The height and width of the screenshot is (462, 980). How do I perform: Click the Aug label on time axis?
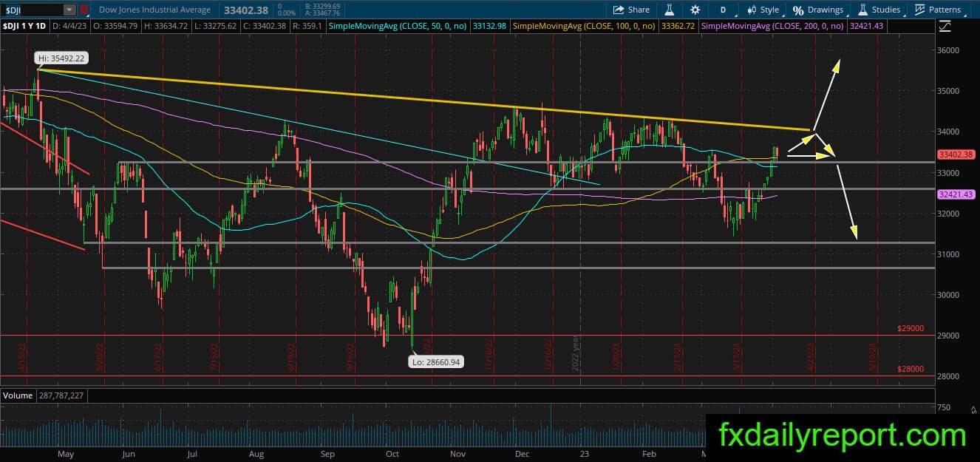(256, 455)
